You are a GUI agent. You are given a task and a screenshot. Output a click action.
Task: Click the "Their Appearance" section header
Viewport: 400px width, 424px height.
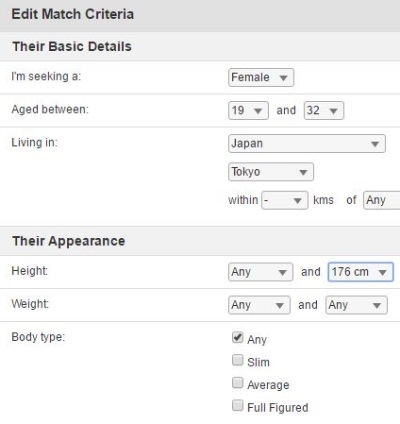pyautogui.click(x=69, y=241)
